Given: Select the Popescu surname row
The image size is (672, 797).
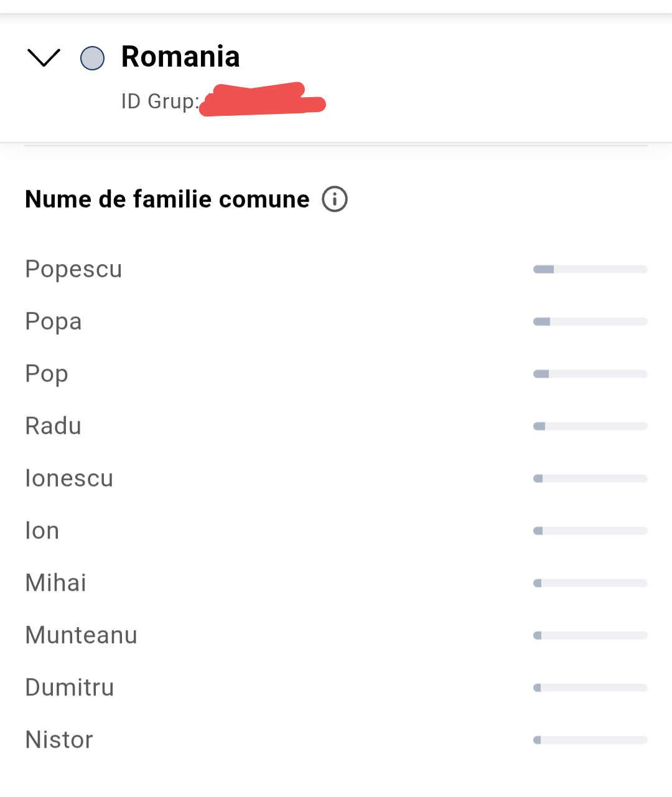Looking at the screenshot, I should coord(336,269).
